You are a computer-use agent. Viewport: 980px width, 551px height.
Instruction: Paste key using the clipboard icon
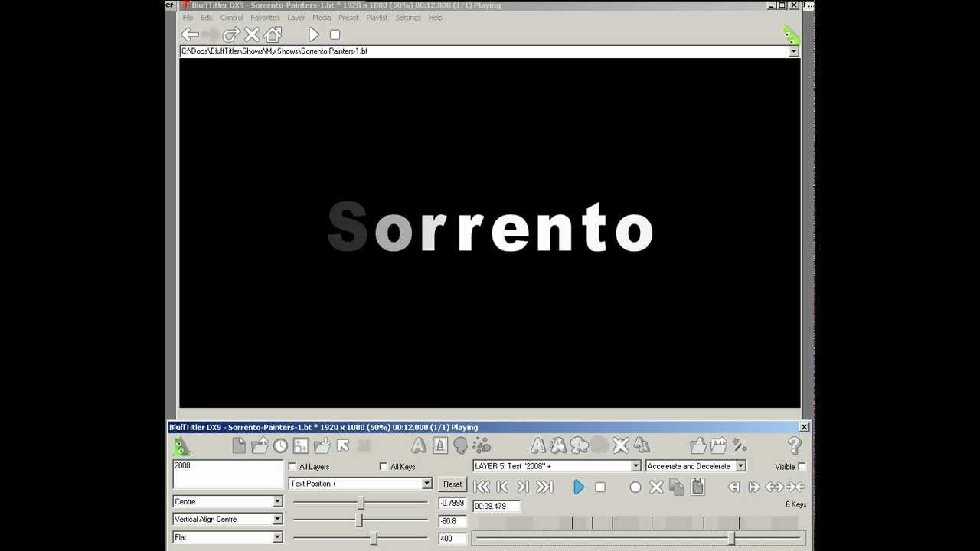pos(697,487)
